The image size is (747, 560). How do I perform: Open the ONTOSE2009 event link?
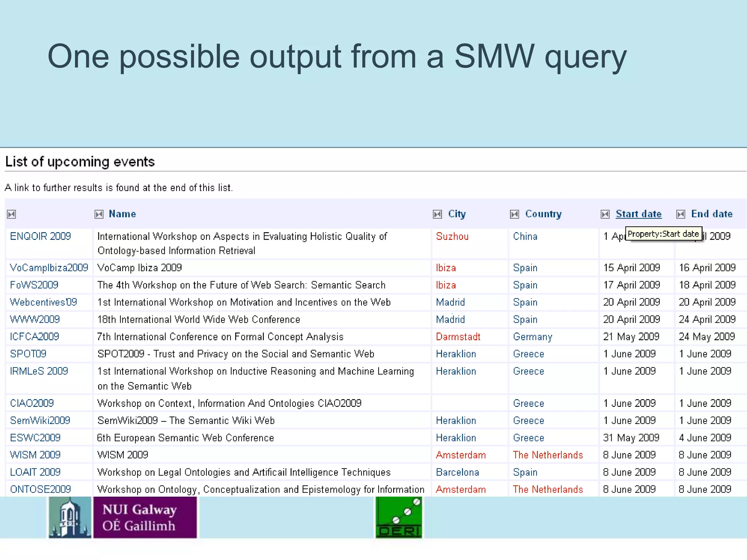point(40,489)
